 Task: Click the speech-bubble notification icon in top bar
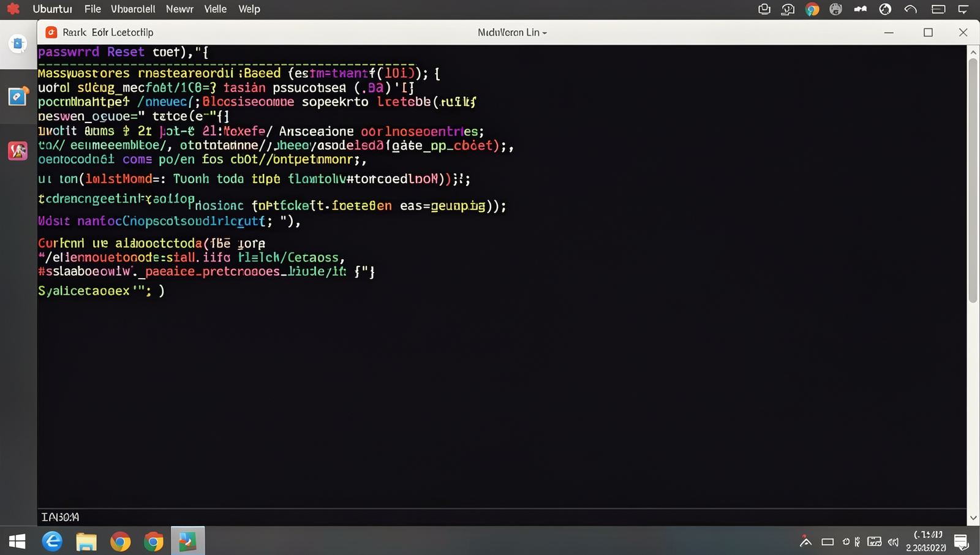963,9
